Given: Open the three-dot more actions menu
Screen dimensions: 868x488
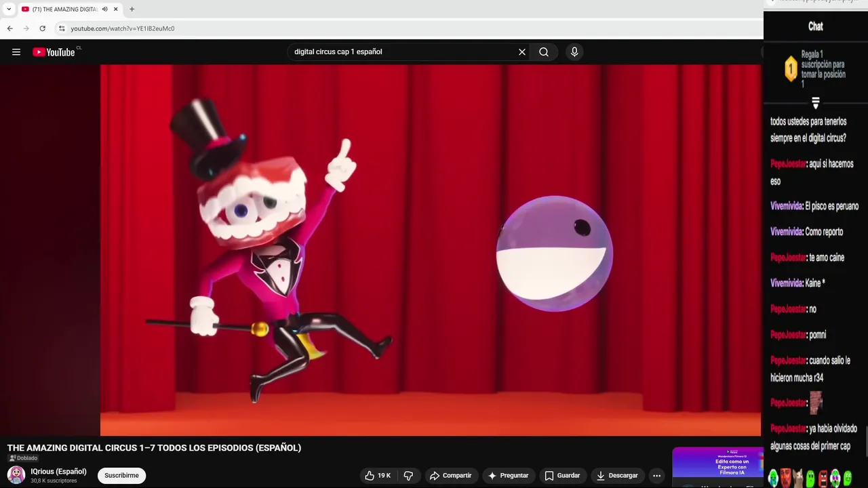Looking at the screenshot, I should tap(656, 476).
